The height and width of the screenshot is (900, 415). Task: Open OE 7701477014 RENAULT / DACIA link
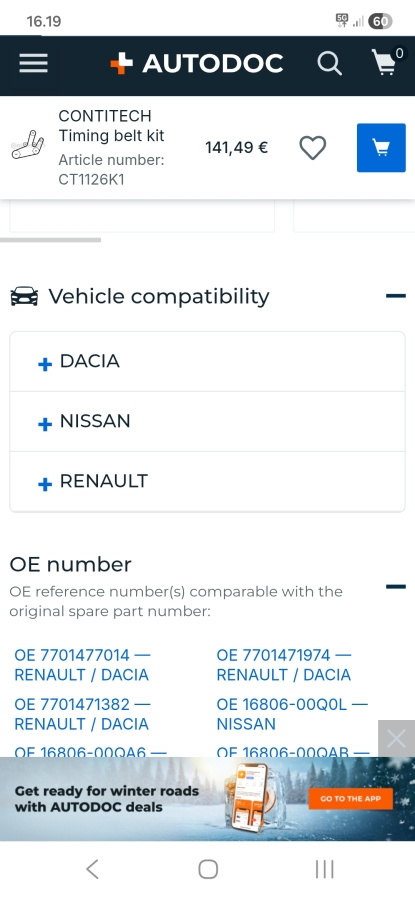click(82, 665)
